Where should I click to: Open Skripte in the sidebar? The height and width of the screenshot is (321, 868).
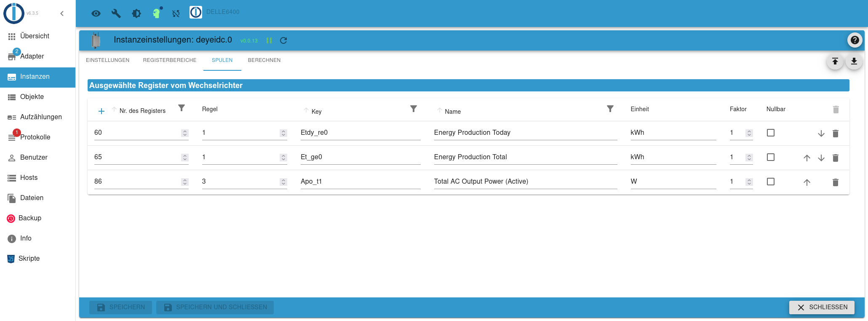coord(38,259)
